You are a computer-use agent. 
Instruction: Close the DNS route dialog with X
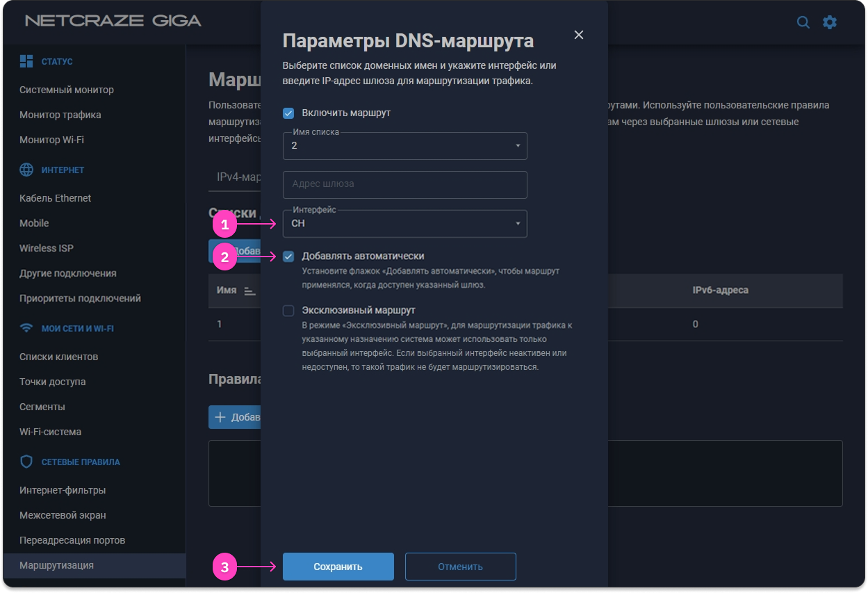(579, 35)
